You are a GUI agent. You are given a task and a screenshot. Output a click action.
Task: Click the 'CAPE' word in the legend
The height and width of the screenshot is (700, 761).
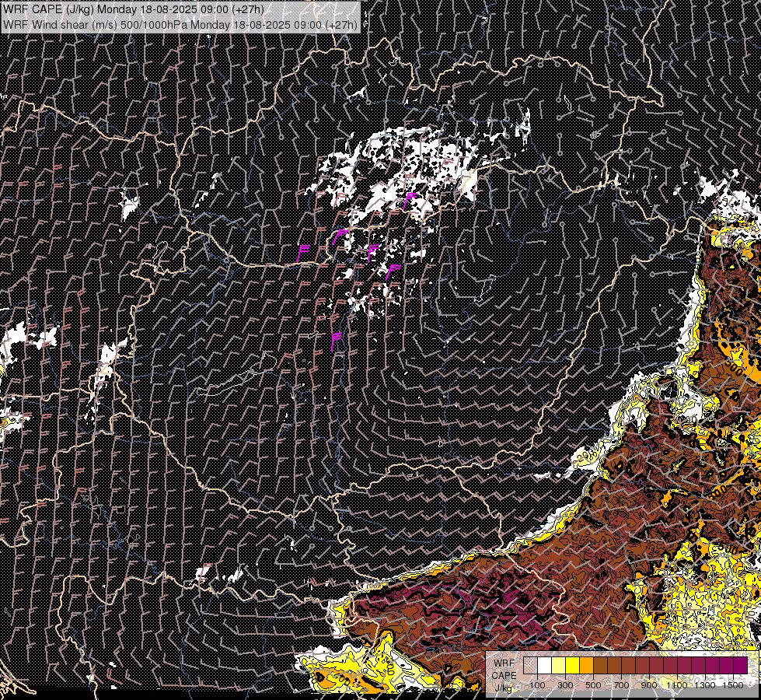(504, 676)
